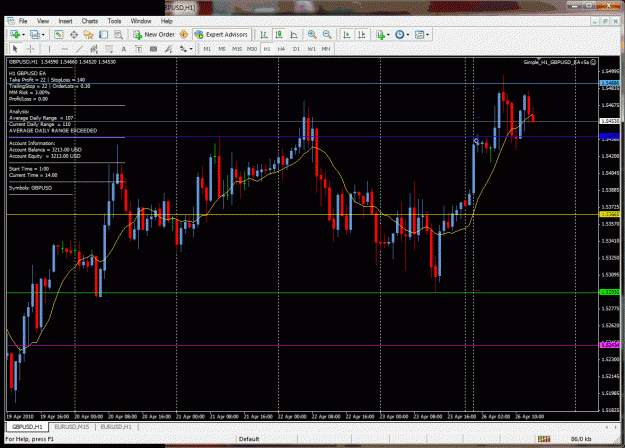Screen dimensions: 625x448
Task: Toggle the Data Window crosshair-circle icon
Action: 74,35
